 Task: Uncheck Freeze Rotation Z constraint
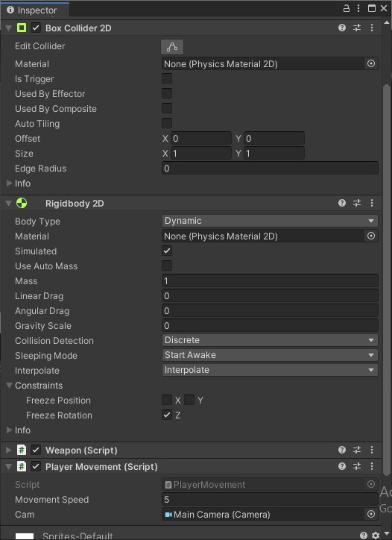167,415
